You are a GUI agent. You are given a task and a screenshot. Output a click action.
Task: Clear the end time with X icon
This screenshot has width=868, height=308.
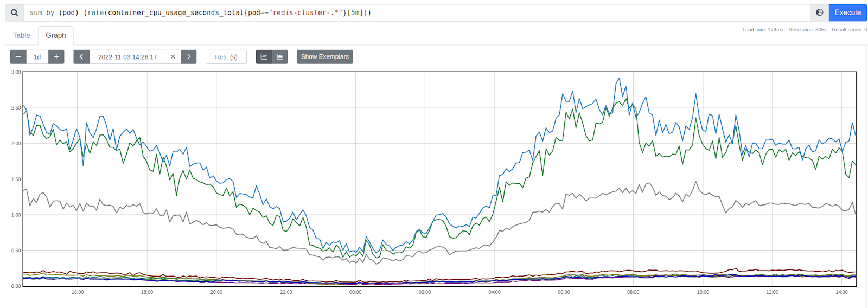(173, 57)
